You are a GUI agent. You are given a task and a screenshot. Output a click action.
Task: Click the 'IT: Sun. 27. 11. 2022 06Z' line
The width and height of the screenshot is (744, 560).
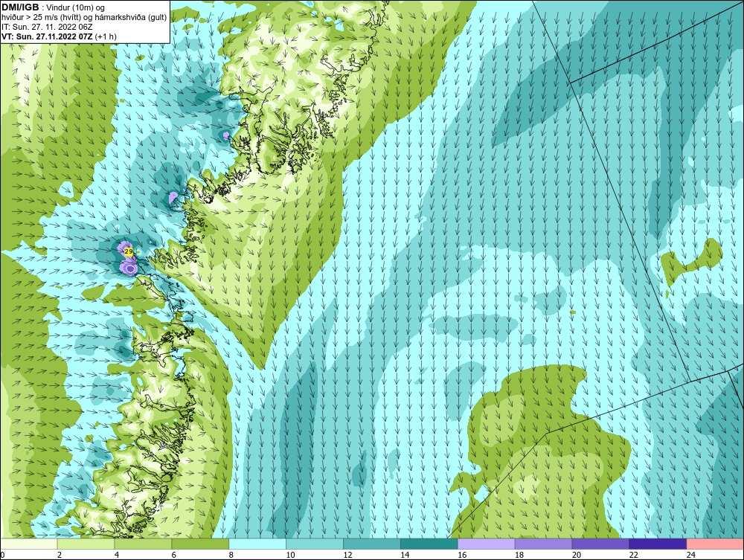tap(47, 27)
